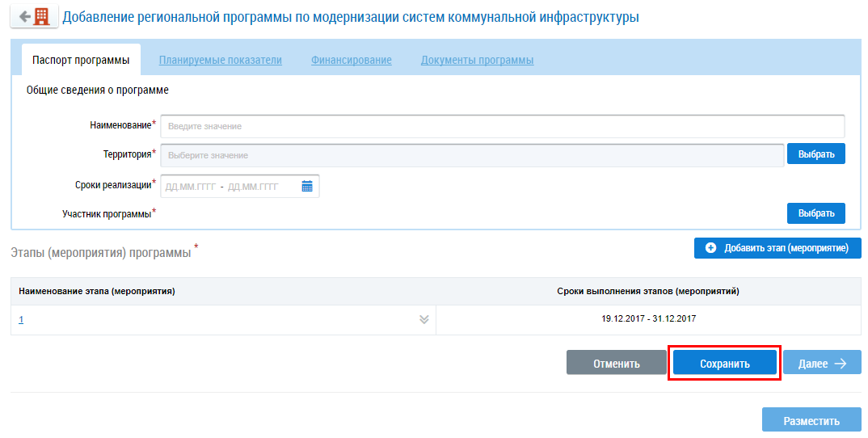Click the back arrow building icon button

[33, 17]
